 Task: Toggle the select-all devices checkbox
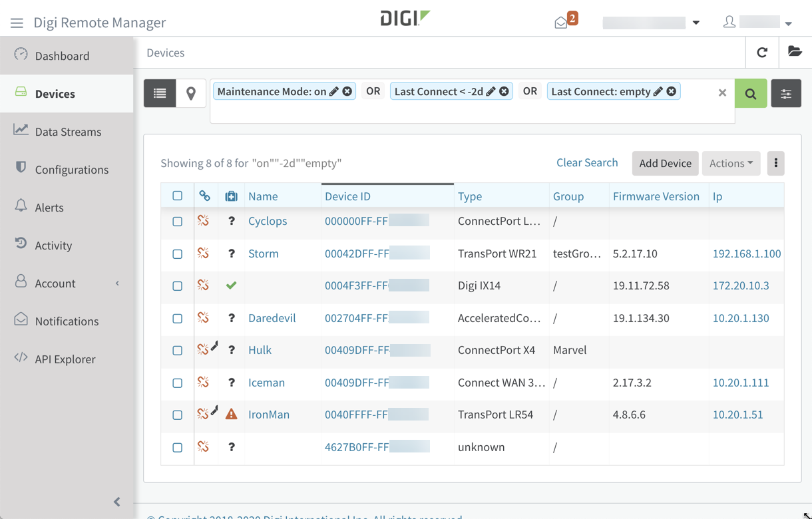pos(178,196)
